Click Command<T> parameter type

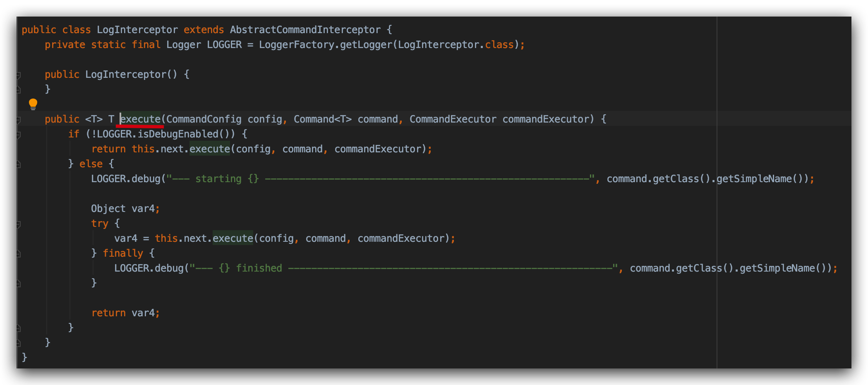[323, 119]
